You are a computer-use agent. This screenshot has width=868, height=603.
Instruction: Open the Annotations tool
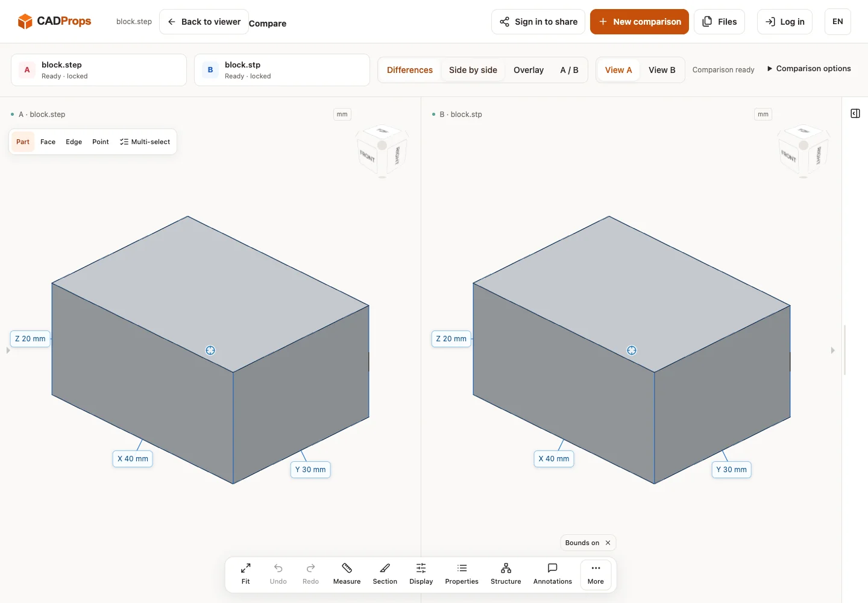click(552, 574)
